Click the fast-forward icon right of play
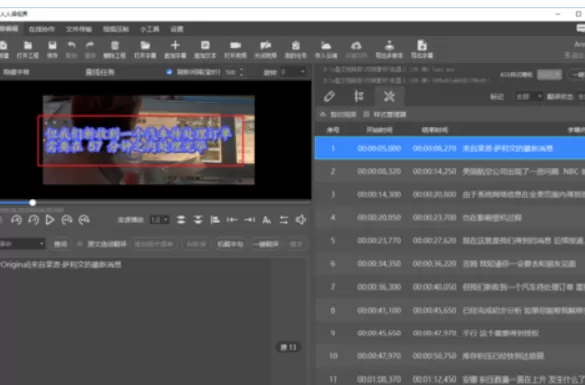The height and width of the screenshot is (385, 585). (x=67, y=220)
